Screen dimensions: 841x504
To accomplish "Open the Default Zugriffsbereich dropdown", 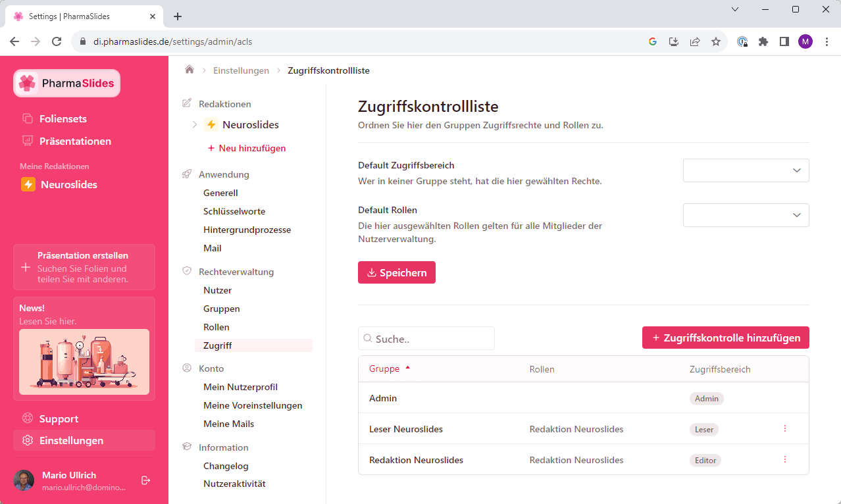I will click(x=746, y=170).
